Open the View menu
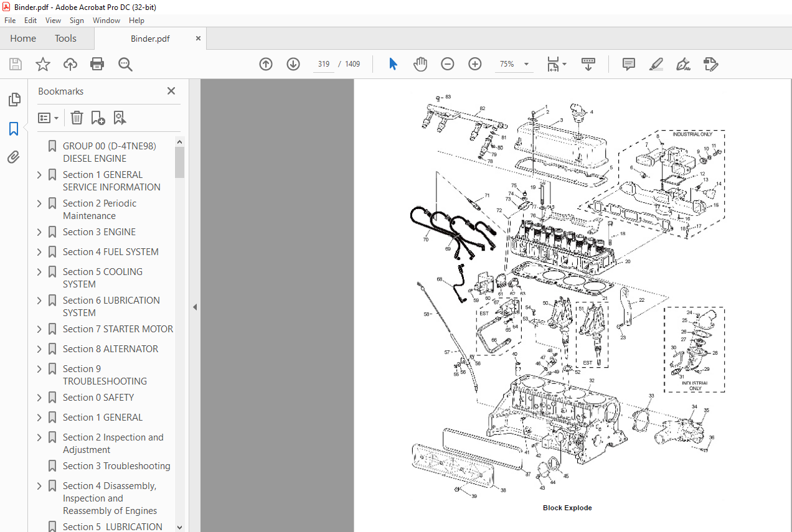The image size is (792, 532). click(x=53, y=21)
